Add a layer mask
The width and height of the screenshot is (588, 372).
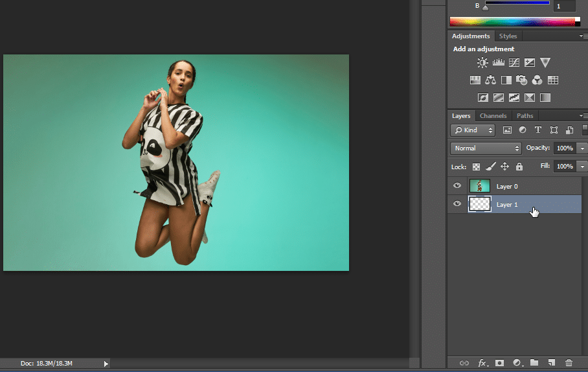(x=499, y=363)
